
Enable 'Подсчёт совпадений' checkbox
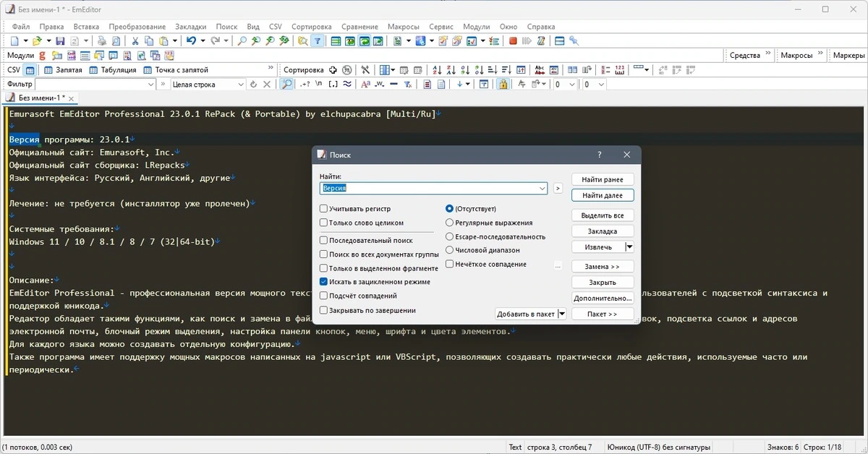pyautogui.click(x=323, y=296)
